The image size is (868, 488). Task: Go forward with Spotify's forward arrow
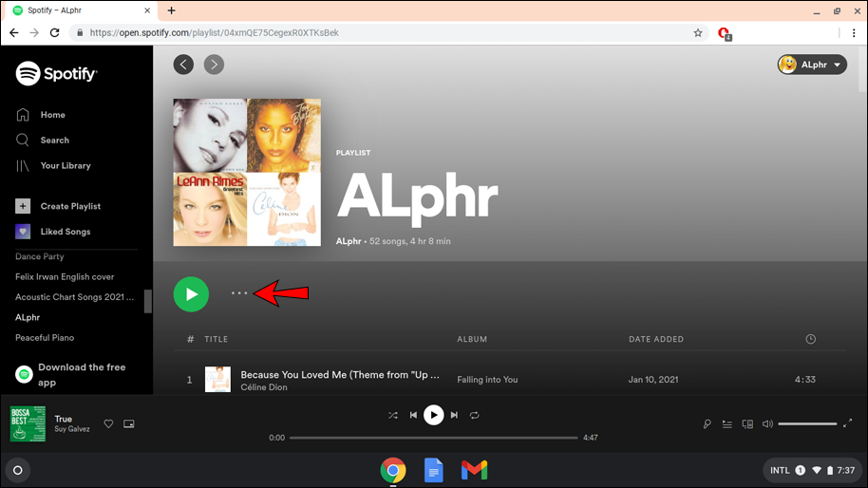(x=214, y=65)
